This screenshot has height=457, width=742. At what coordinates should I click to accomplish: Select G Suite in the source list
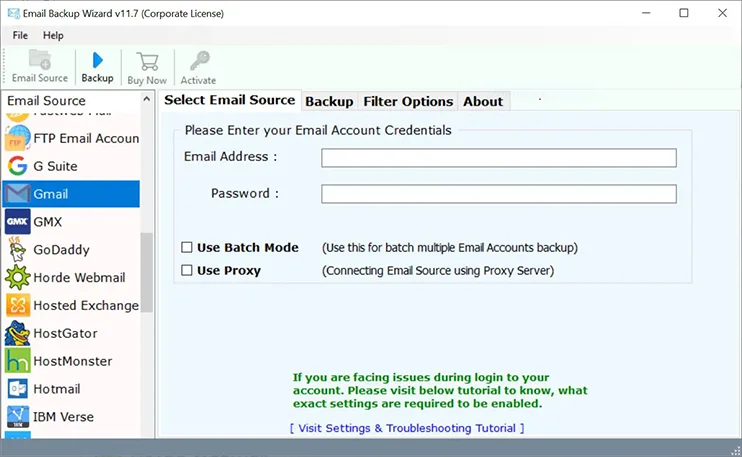click(55, 166)
